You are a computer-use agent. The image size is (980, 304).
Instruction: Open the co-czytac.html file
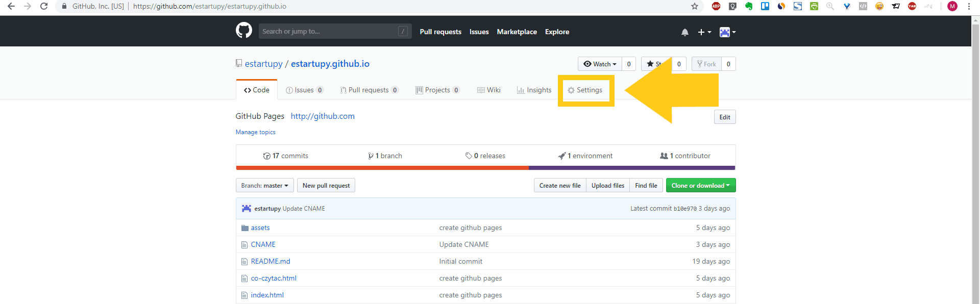coord(274,278)
